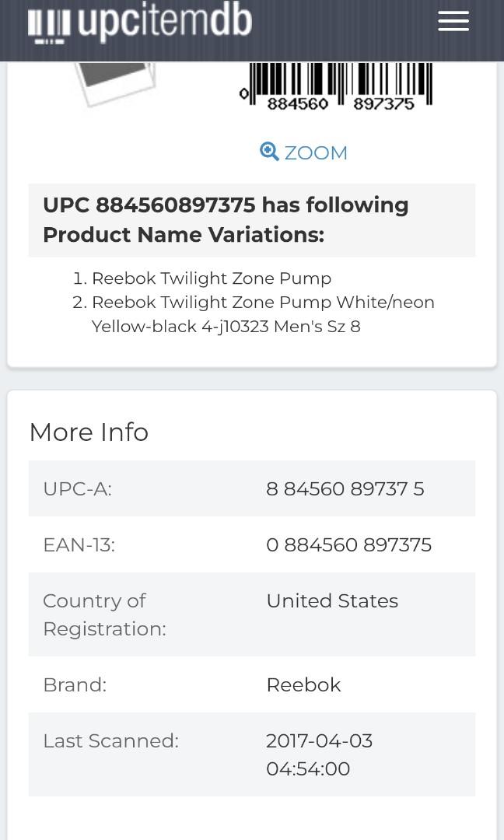Viewport: 504px width, 840px height.
Task: Click the UPC-A row label
Action: tap(77, 488)
